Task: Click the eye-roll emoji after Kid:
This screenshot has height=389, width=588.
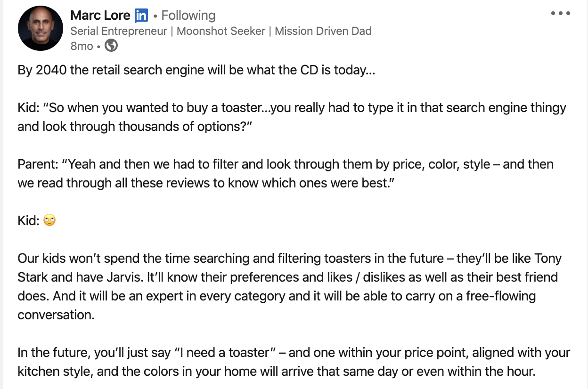Action: coord(49,220)
